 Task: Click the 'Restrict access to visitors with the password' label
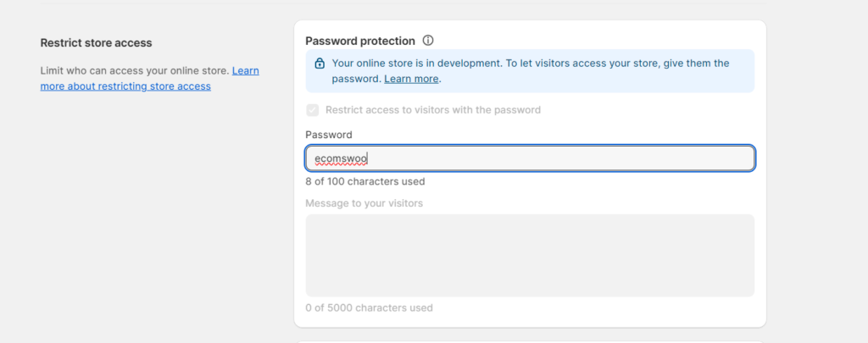click(433, 110)
